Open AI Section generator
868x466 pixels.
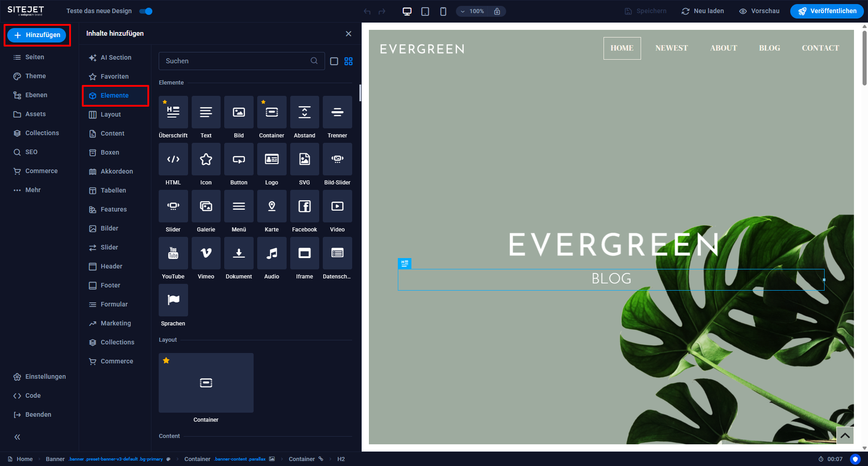pos(111,57)
